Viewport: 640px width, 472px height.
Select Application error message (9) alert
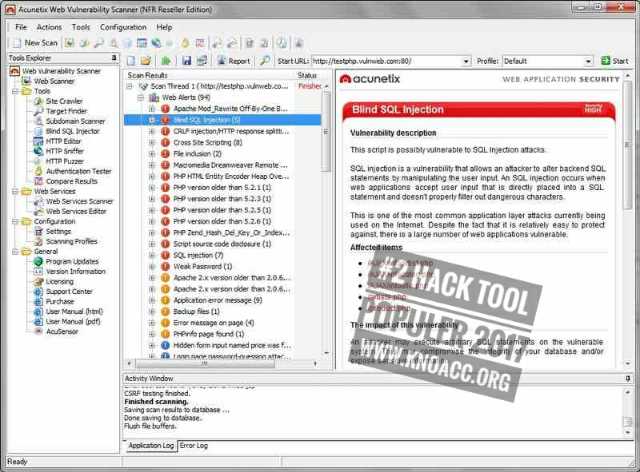218,300
